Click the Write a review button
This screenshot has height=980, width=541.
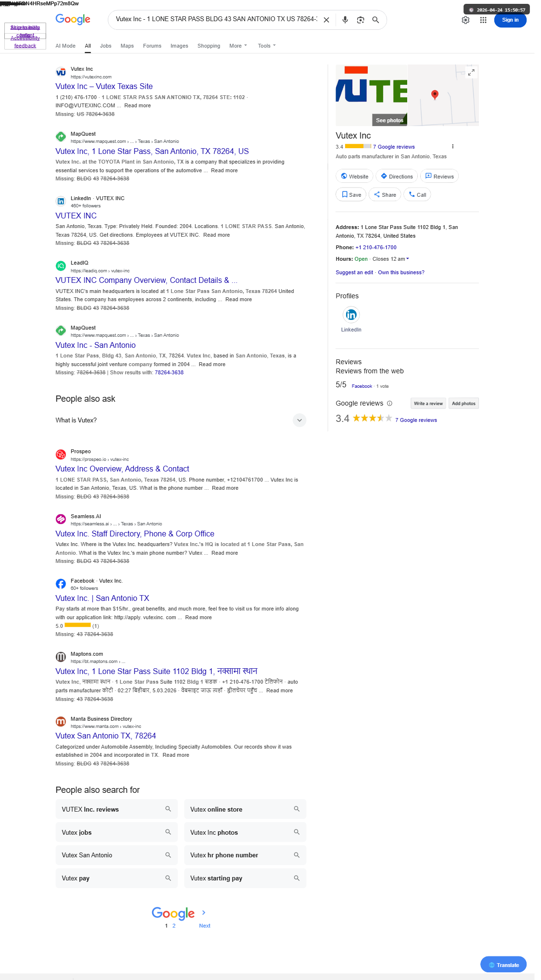(428, 404)
